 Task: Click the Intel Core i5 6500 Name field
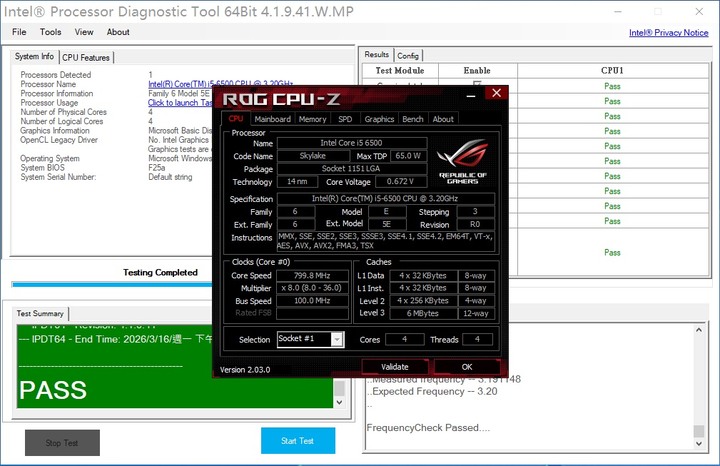(352, 143)
